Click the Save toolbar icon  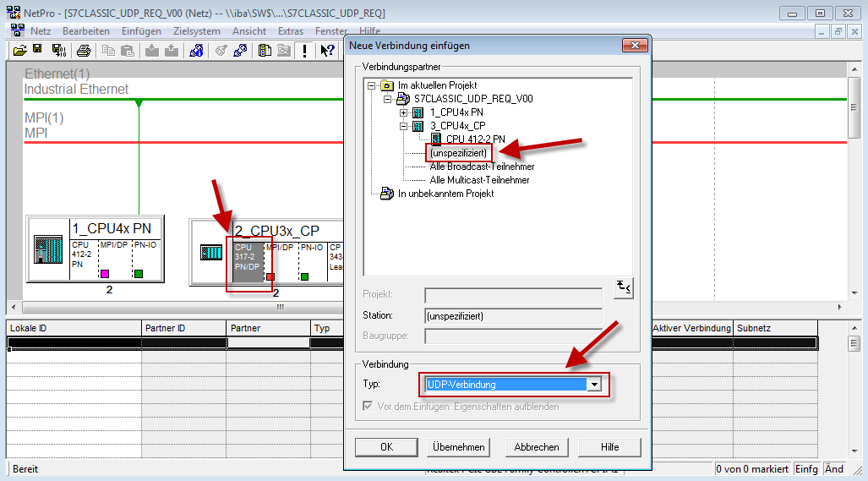[37, 50]
